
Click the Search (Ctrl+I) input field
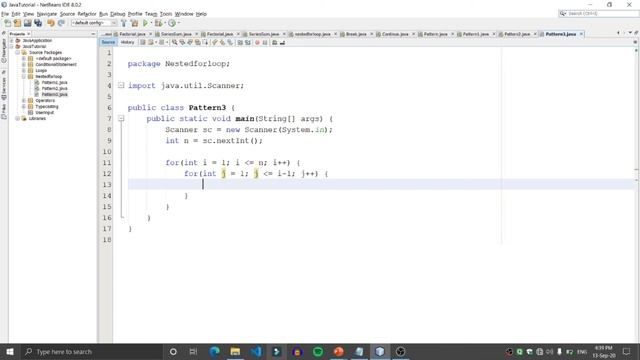tap(598, 13)
